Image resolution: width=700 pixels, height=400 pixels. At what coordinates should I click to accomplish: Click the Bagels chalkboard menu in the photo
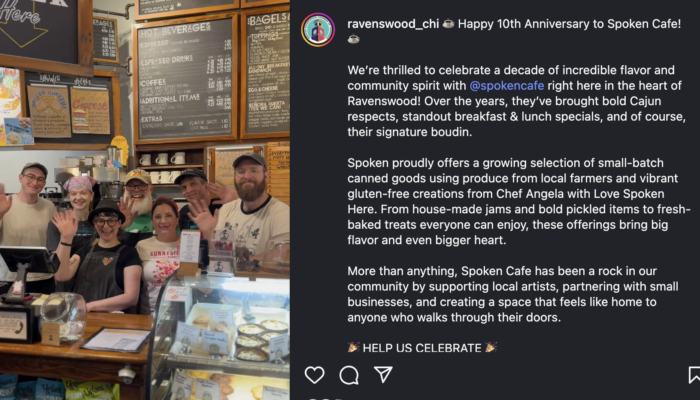pos(266,75)
